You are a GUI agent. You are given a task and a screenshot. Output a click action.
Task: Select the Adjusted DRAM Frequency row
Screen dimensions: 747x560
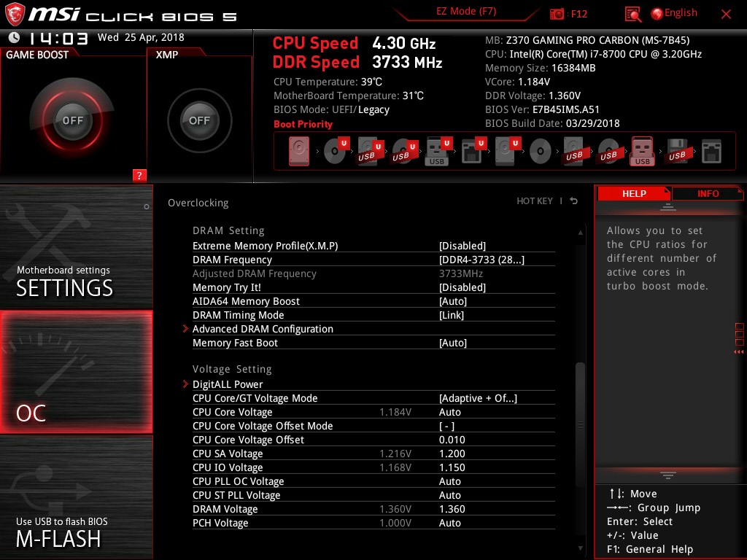(373, 273)
